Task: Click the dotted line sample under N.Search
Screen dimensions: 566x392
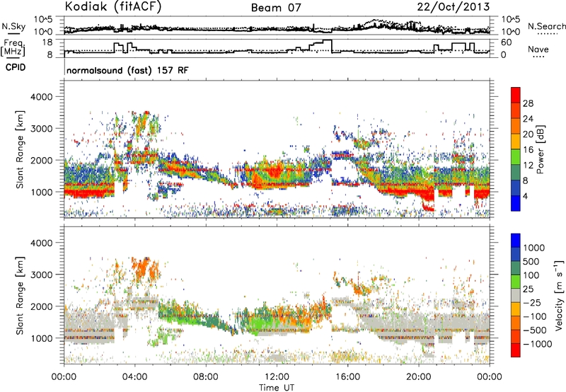Action: [548, 34]
